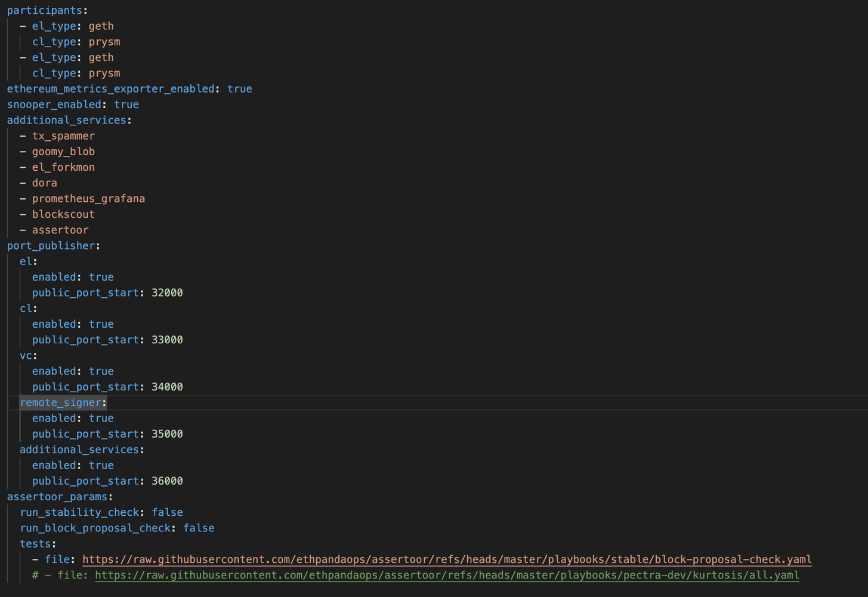
Task: Click the goomy_blob list entry
Action: point(63,152)
